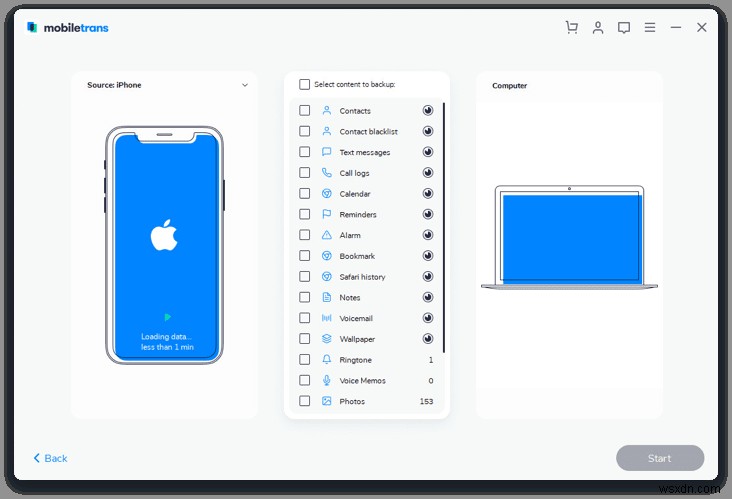The width and height of the screenshot is (732, 499).
Task: Click the Voice Memos microphone icon
Action: point(327,380)
